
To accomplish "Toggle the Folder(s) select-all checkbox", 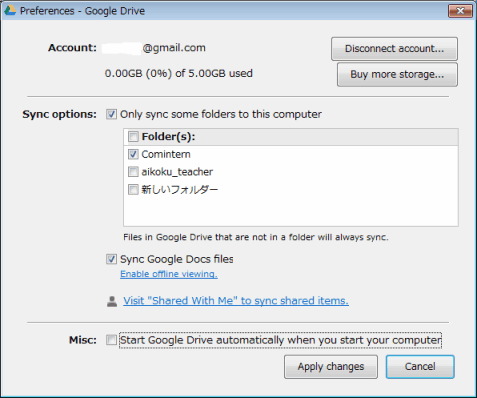I will point(133,136).
